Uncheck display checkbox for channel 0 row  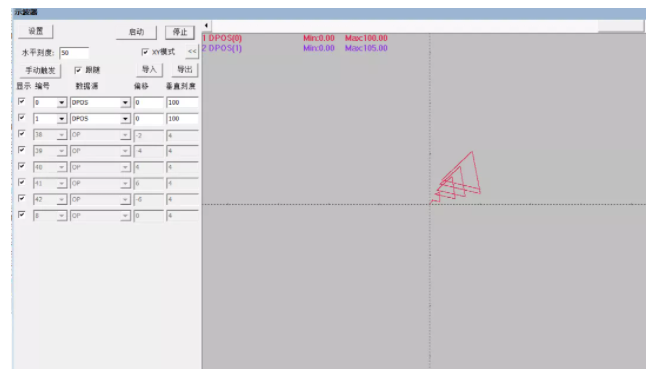22,102
